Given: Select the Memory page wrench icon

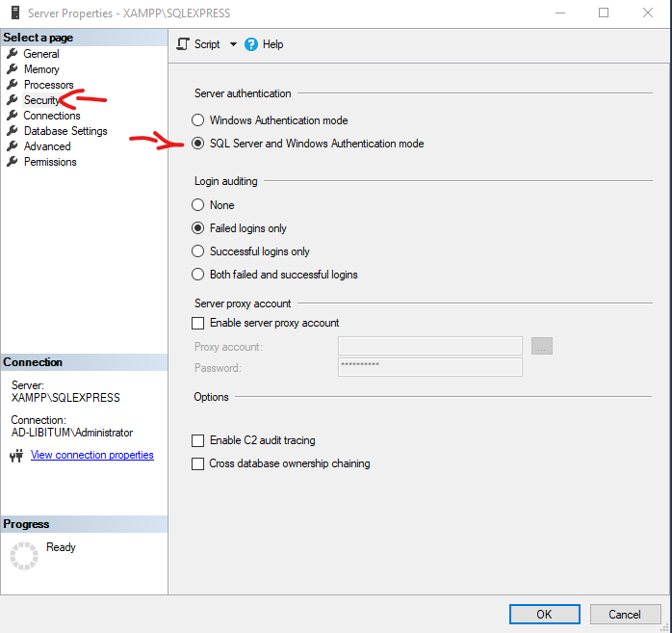Looking at the screenshot, I should point(12,69).
